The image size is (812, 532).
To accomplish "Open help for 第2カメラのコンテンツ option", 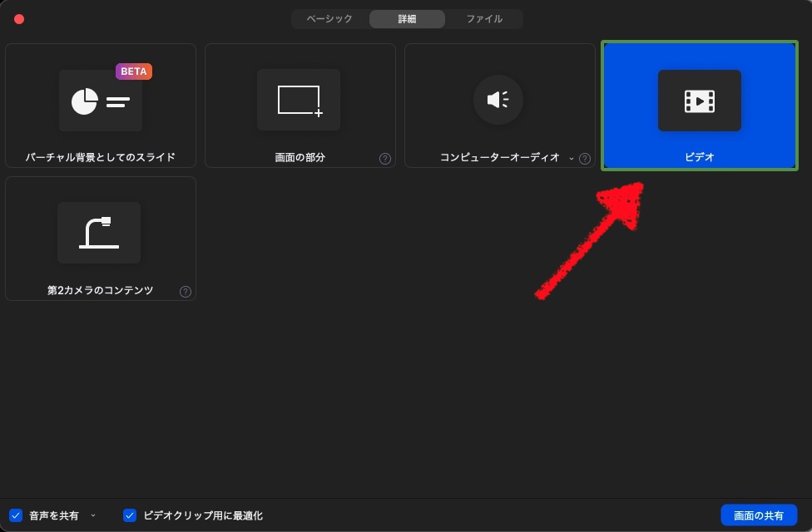I will click(186, 292).
